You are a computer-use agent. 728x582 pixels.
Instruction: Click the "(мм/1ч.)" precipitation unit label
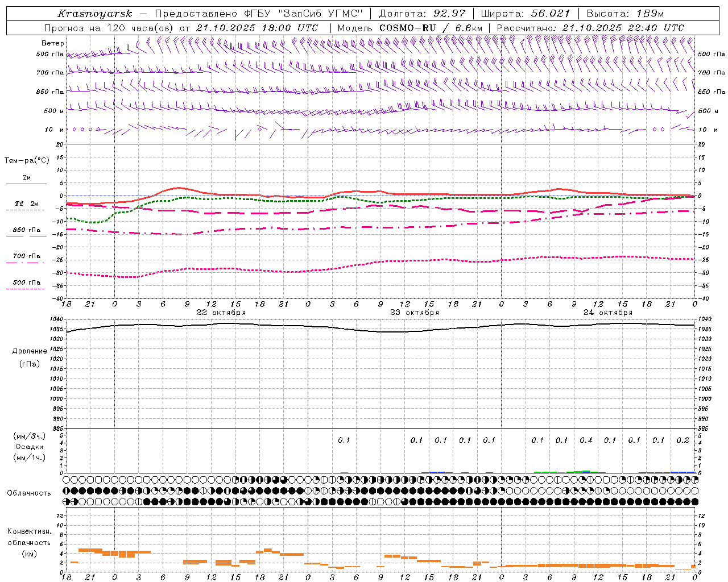coord(30,458)
